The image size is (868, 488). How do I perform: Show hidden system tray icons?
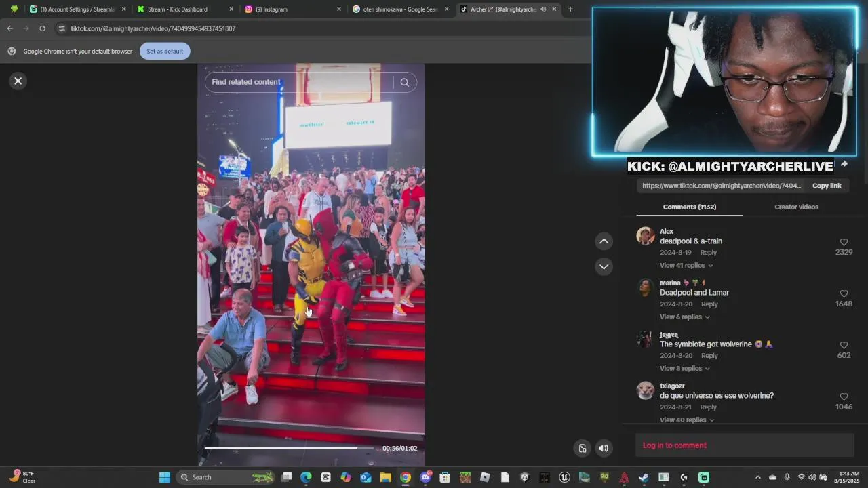pos(758,477)
